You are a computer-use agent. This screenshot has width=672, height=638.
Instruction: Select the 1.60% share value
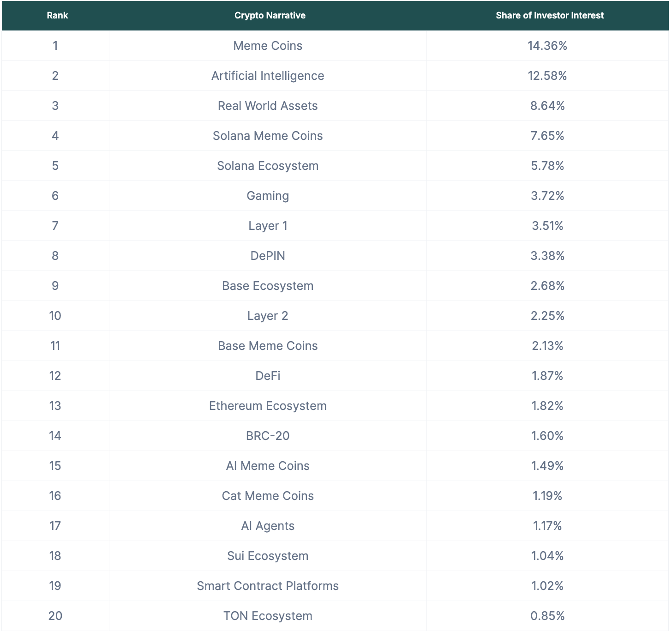click(547, 436)
